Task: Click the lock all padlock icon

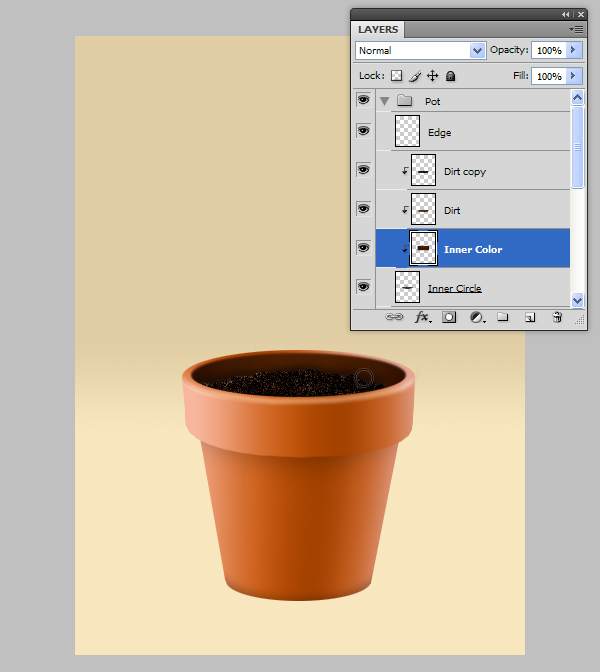Action: point(451,76)
